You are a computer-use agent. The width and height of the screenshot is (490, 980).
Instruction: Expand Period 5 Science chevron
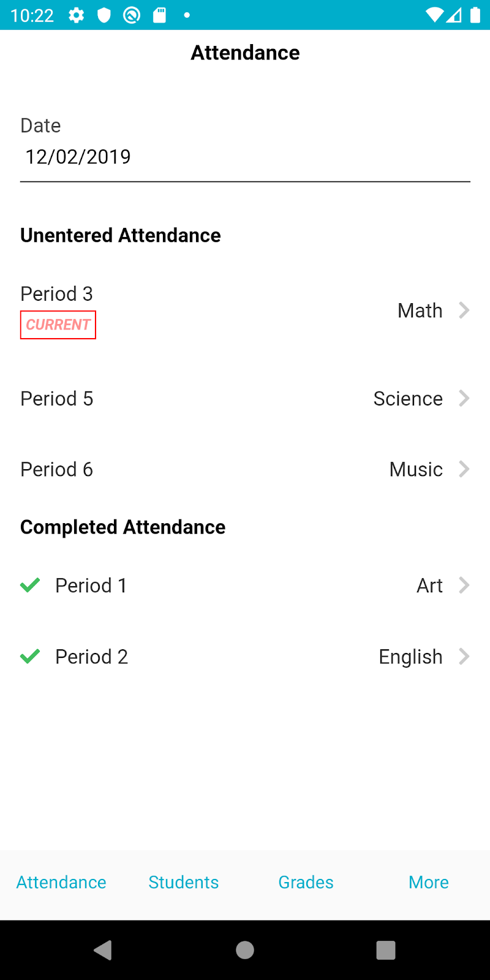(x=464, y=399)
